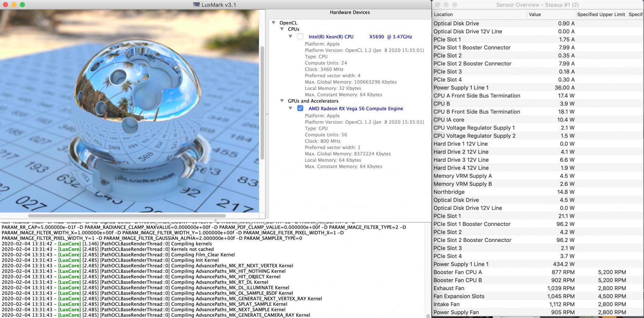Select the Power Supply 1 Line 1 434.2 W row
644x318 pixels.
[x=537, y=264]
